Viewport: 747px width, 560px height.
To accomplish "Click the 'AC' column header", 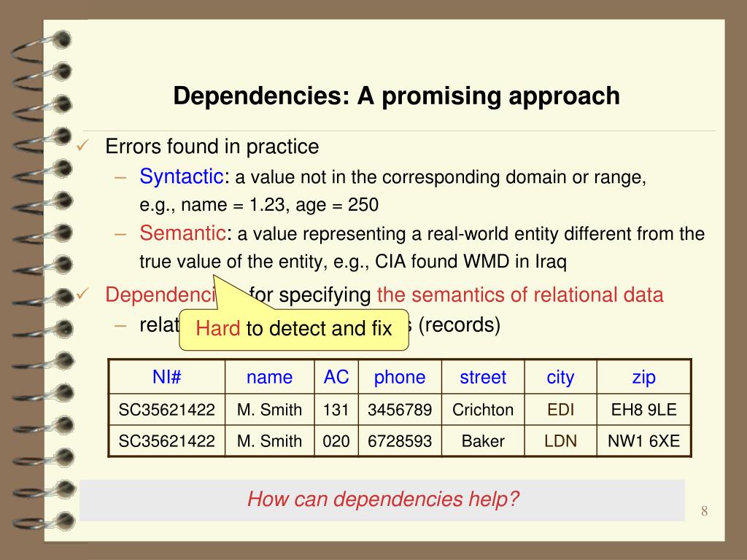I will (x=336, y=377).
